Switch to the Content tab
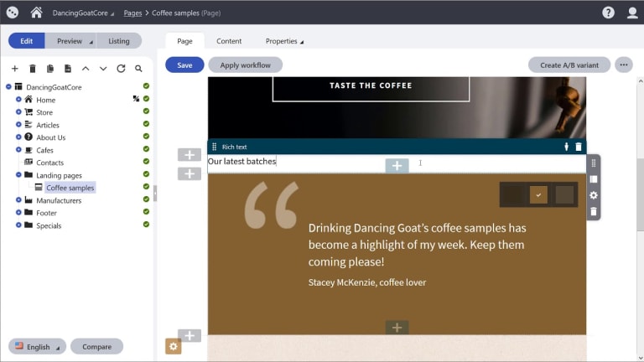 pos(229,41)
